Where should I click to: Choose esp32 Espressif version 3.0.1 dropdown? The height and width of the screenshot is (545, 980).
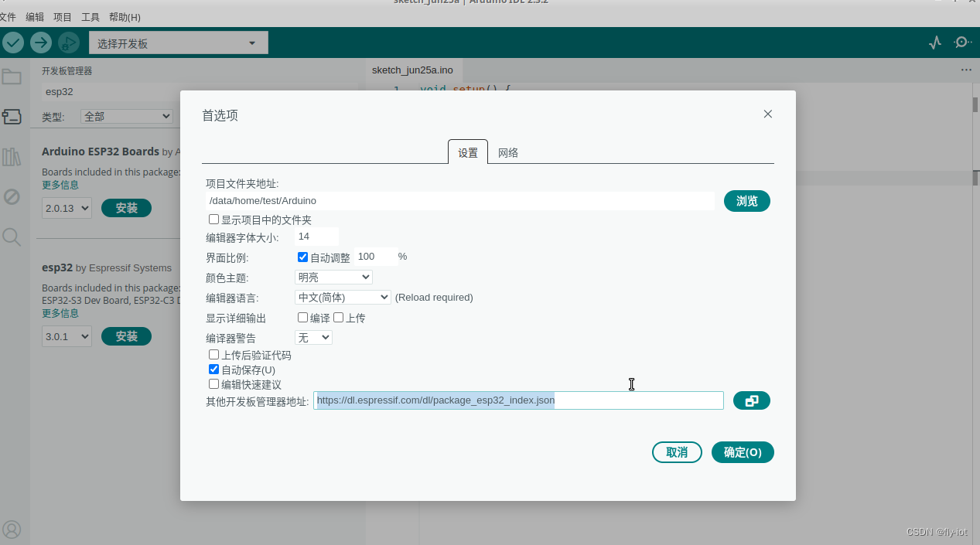coord(67,336)
